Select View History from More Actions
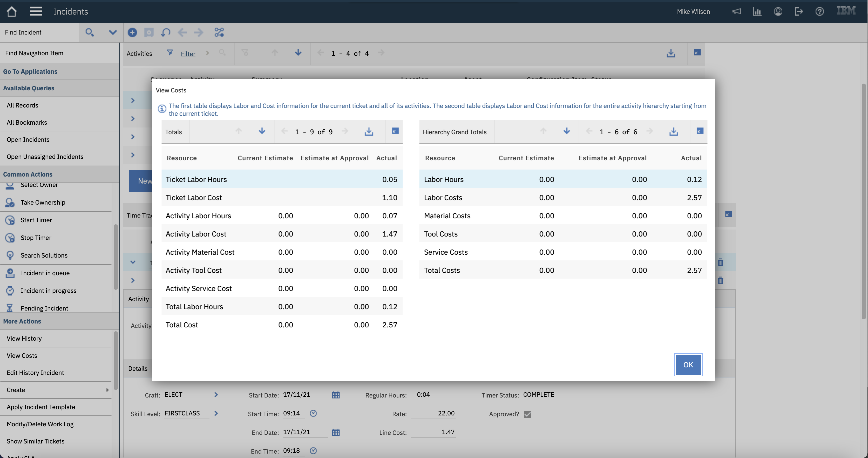The image size is (868, 458). pyautogui.click(x=24, y=338)
